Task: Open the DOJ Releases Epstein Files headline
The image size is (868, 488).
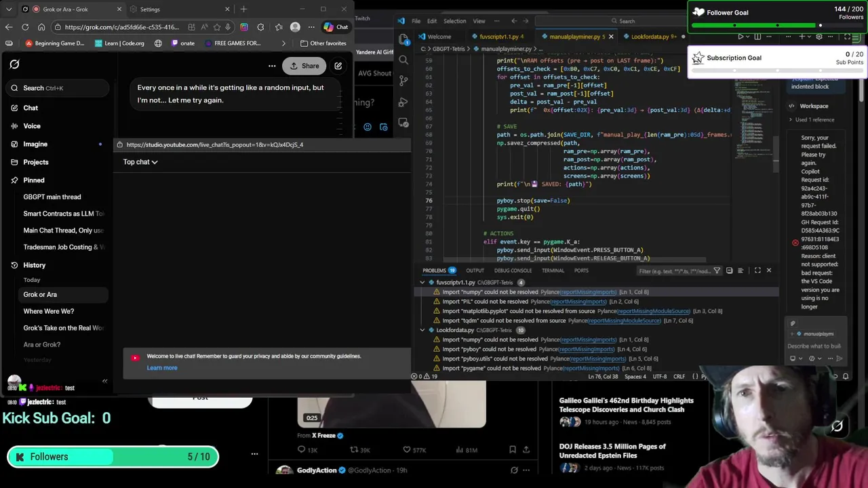Action: click(612, 451)
